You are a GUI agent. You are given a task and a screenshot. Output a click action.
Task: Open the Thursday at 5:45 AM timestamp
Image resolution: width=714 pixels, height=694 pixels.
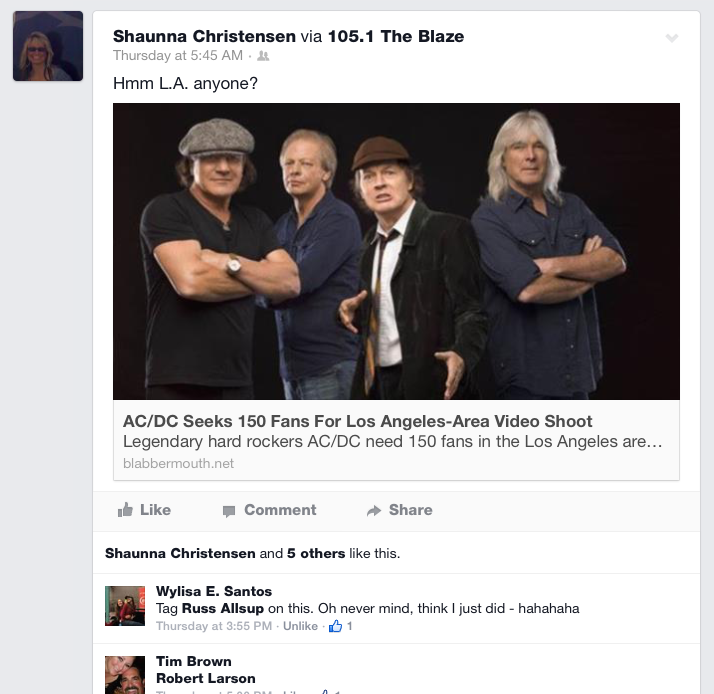[178, 56]
